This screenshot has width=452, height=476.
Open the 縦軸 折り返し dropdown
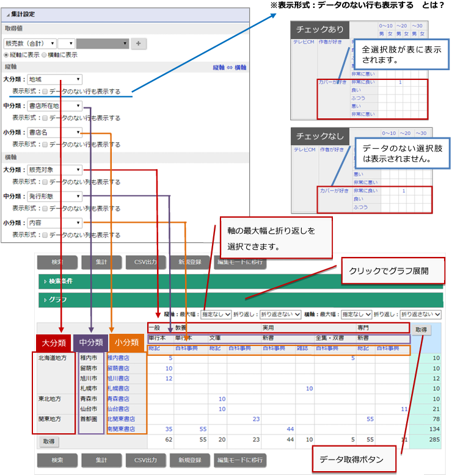[x=280, y=314]
